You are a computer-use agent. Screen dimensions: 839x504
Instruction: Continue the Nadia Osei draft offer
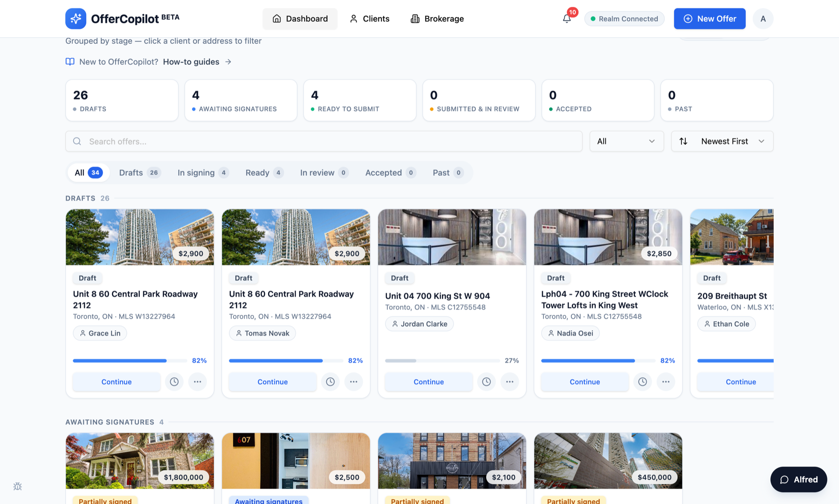(585, 381)
